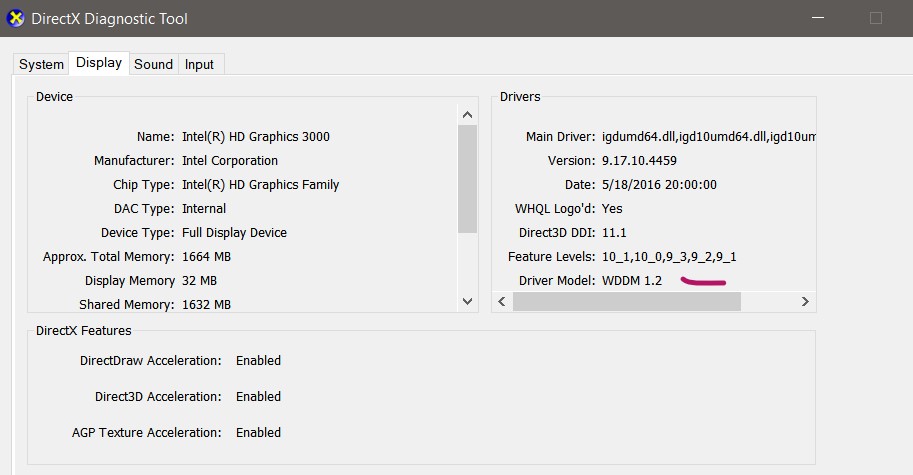The image size is (913, 475).
Task: Select the Display tab
Action: tap(99, 63)
